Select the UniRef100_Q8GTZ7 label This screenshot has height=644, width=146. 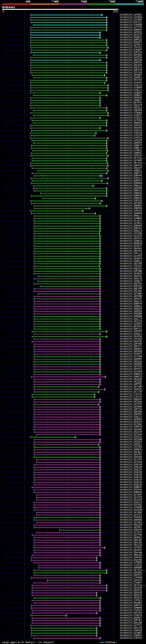coord(131,346)
